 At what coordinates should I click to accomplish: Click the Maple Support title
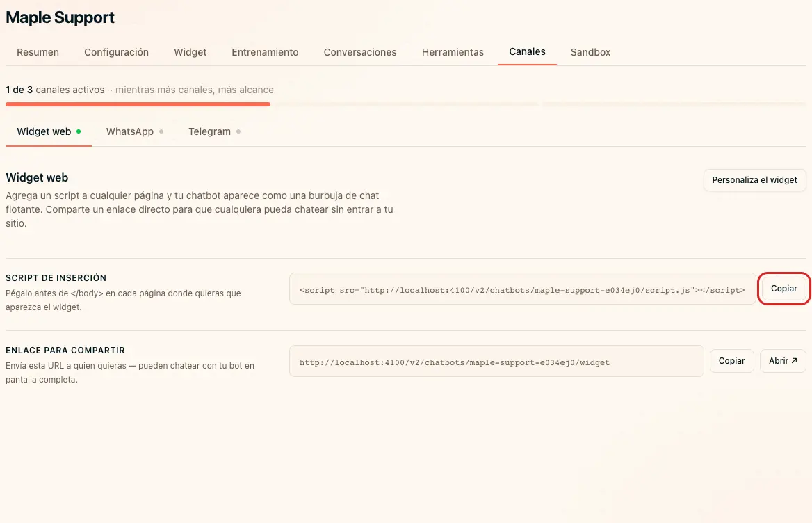tap(60, 17)
